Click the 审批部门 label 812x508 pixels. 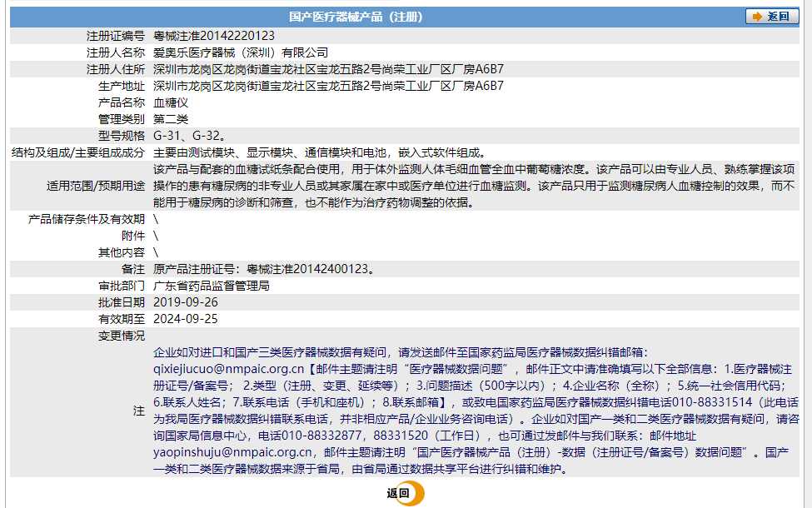coord(122,286)
